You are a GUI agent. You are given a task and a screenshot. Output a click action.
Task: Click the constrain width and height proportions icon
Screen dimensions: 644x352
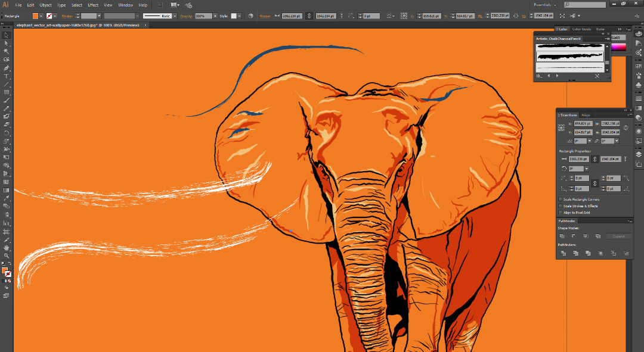626,127
